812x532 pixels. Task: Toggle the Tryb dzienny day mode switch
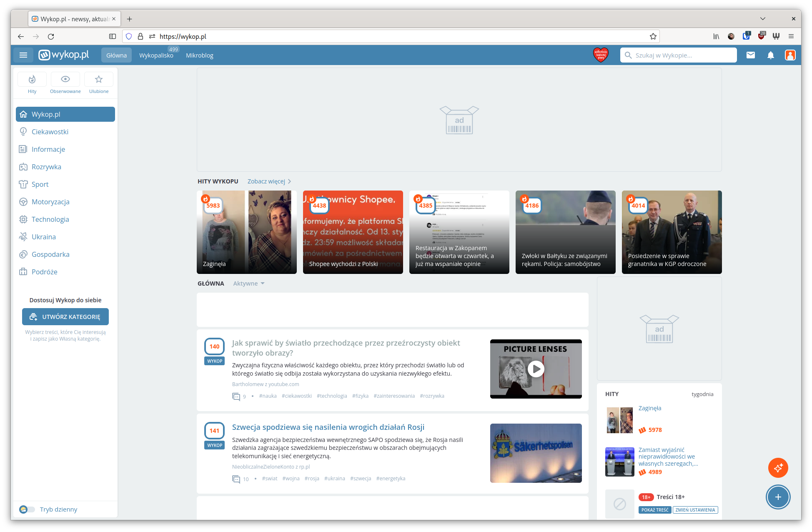(27, 509)
